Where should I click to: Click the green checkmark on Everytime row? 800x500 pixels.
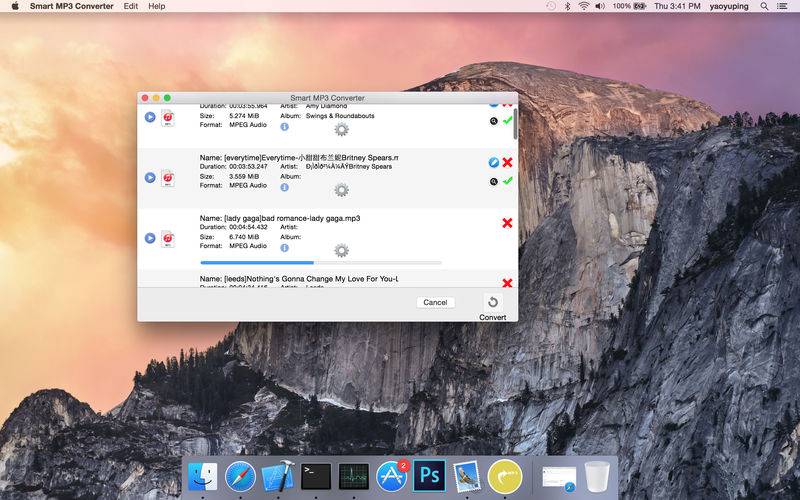pos(508,181)
